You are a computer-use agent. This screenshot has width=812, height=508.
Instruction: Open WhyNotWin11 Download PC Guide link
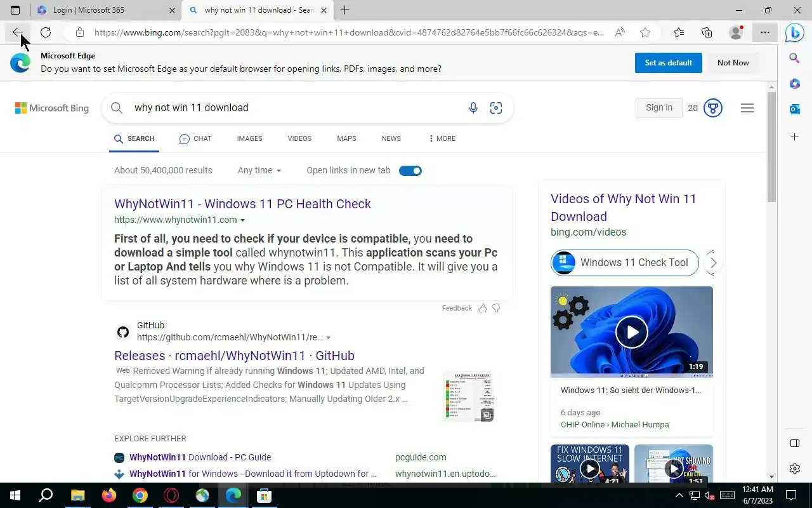click(200, 457)
